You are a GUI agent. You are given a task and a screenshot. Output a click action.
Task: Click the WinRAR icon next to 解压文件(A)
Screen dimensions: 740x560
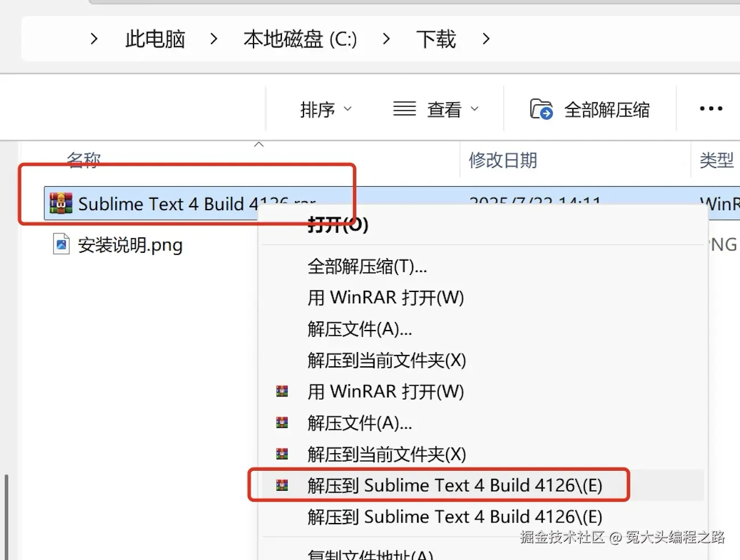pos(281,423)
